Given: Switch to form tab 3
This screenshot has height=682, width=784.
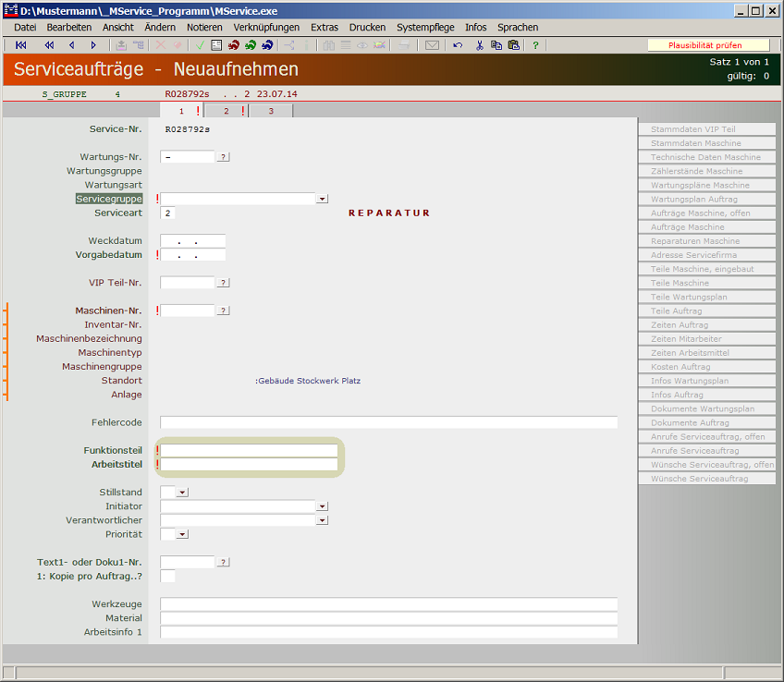Looking at the screenshot, I should (271, 111).
